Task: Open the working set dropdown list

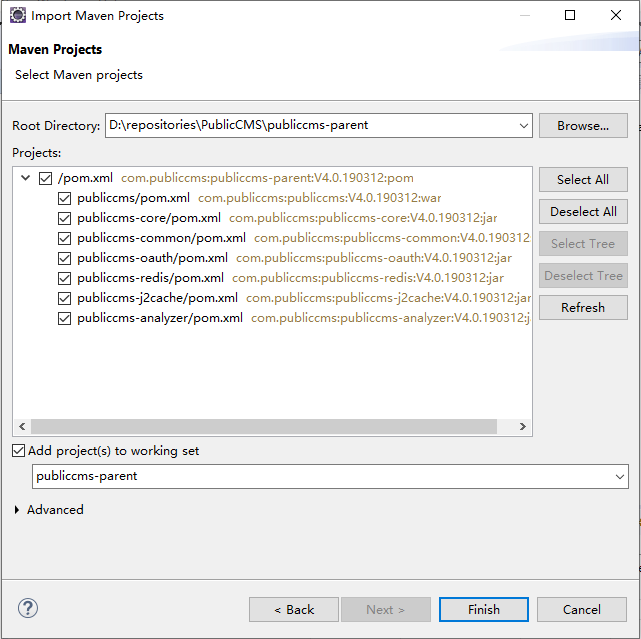Action: [620, 477]
